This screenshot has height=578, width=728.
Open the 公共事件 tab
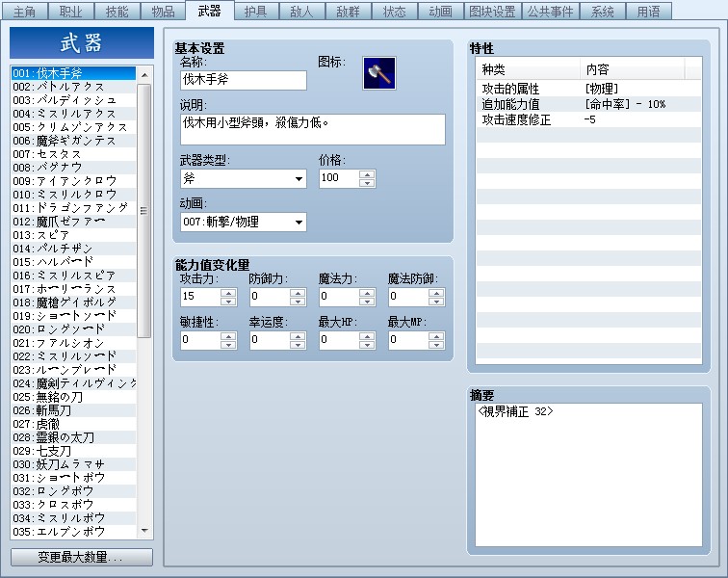tap(550, 12)
